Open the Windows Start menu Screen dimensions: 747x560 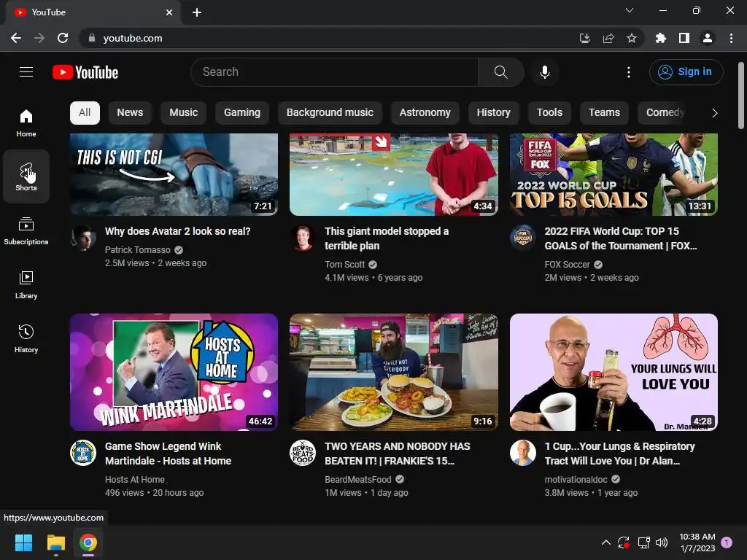[x=23, y=542]
